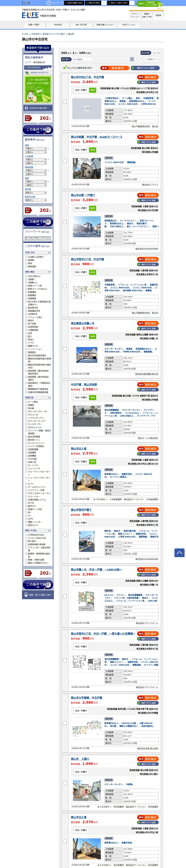Click top bulk 検討リストに追加 button
The image size is (186, 868).
pyautogui.click(x=145, y=68)
